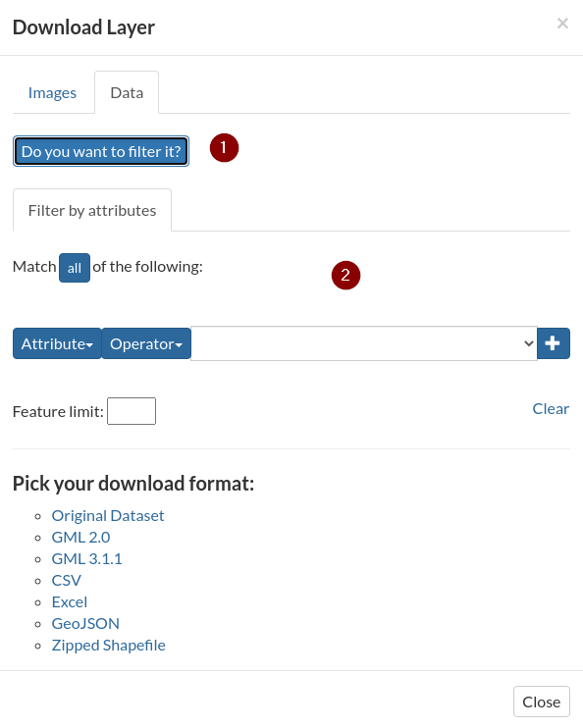
Task: Click the red step 1 marker
Action: point(224,147)
